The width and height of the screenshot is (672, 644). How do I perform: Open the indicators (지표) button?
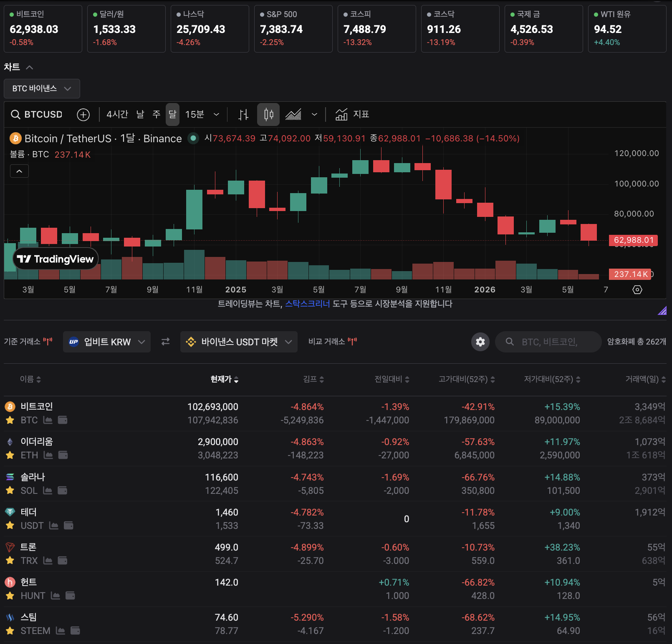point(352,114)
